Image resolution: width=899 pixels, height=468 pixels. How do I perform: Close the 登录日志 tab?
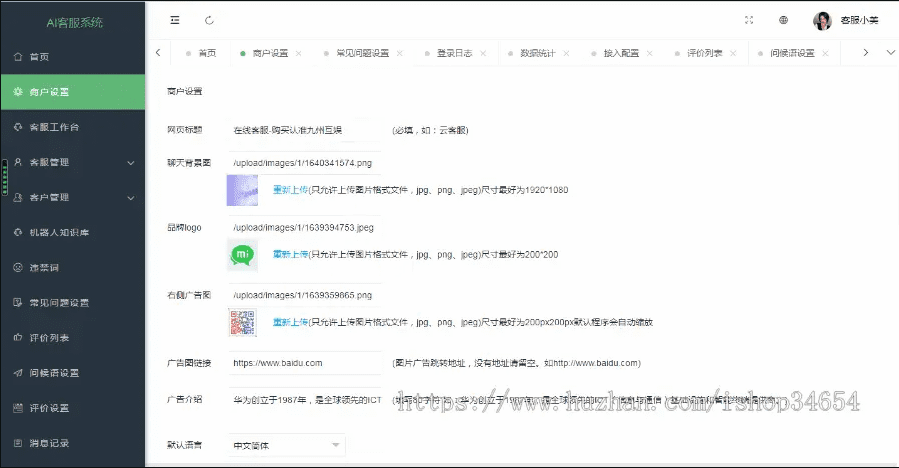(481, 53)
